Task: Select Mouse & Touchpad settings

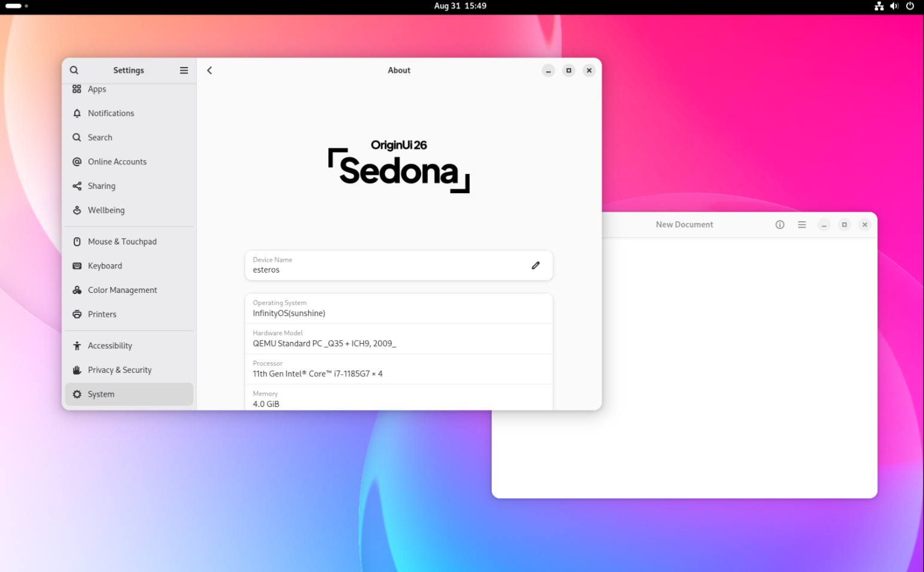Action: point(129,241)
